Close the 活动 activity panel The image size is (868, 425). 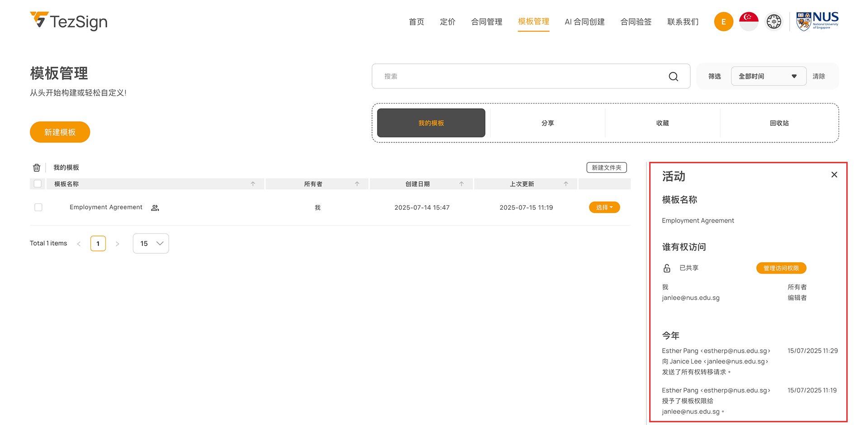point(834,175)
